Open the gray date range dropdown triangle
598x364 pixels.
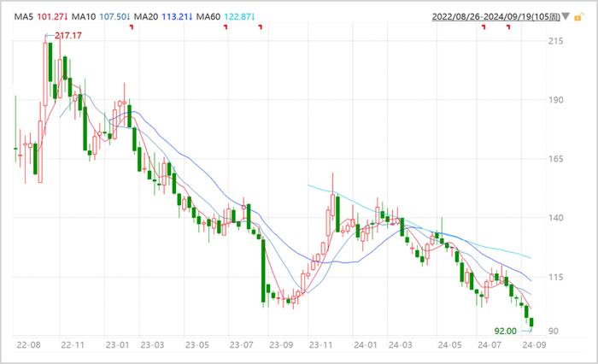pos(566,16)
